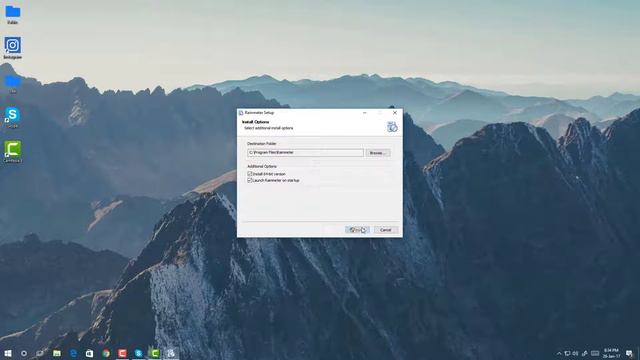The height and width of the screenshot is (360, 640).
Task: Switch to Skype in taskbar
Action: tap(138, 353)
